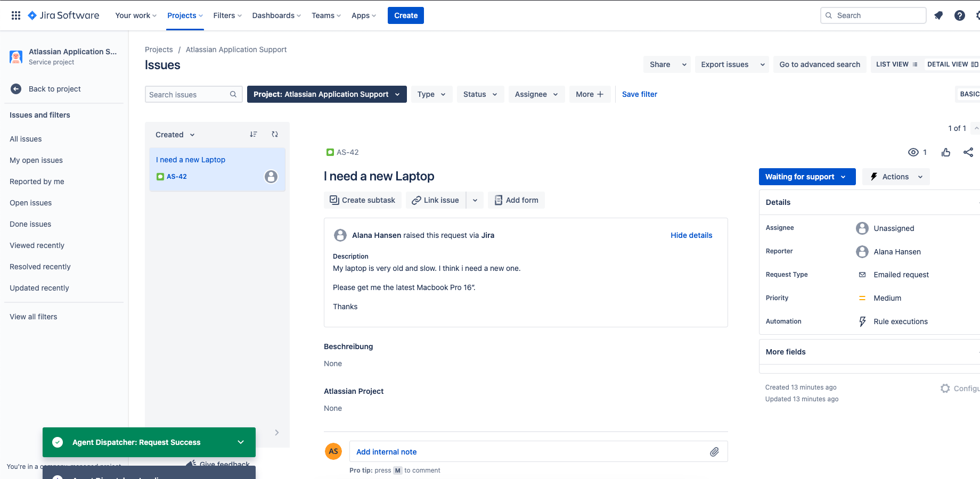
Task: Select Resolved recently filter
Action: (40, 267)
